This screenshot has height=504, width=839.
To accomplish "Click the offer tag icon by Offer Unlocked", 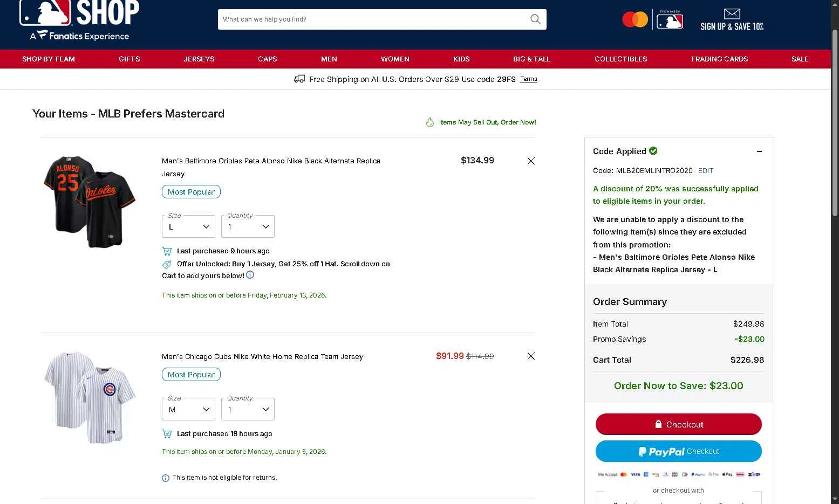I will (167, 264).
